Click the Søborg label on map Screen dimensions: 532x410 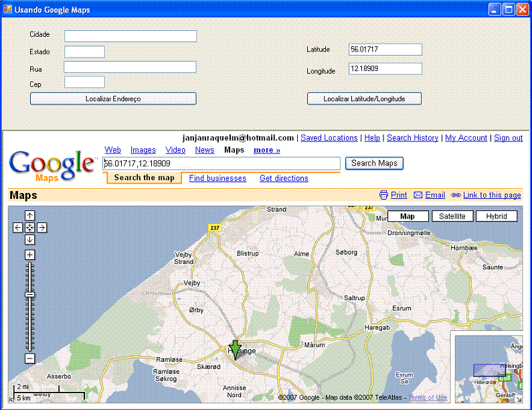[x=347, y=252]
